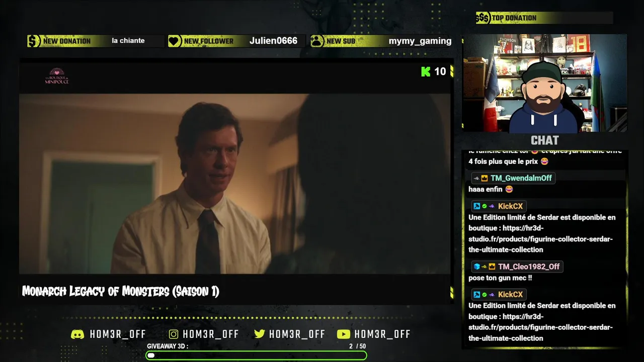
Task: Click the crown badge beside TM_Cleo1982_Off
Action: point(492,266)
